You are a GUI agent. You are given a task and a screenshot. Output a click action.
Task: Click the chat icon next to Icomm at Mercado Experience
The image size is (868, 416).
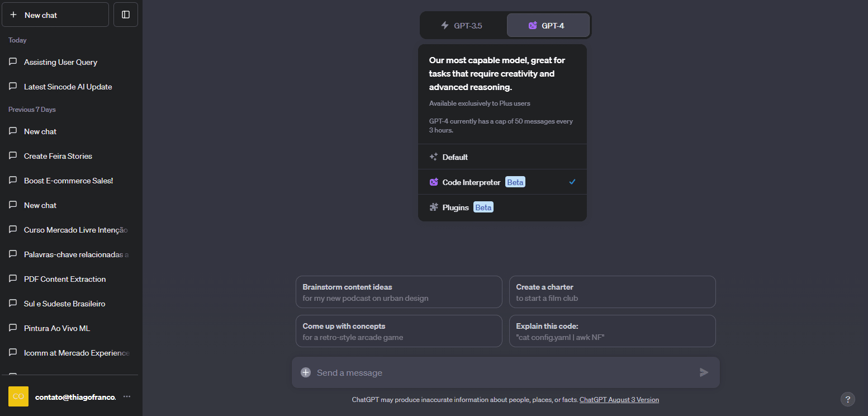click(x=13, y=353)
